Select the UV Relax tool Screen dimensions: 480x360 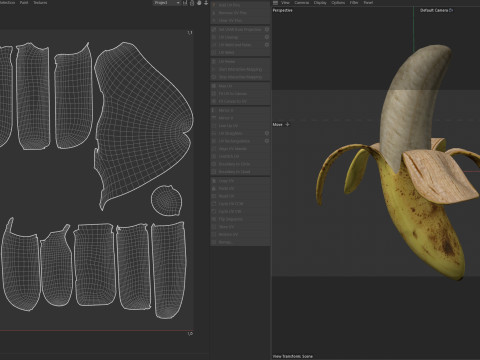240,52
